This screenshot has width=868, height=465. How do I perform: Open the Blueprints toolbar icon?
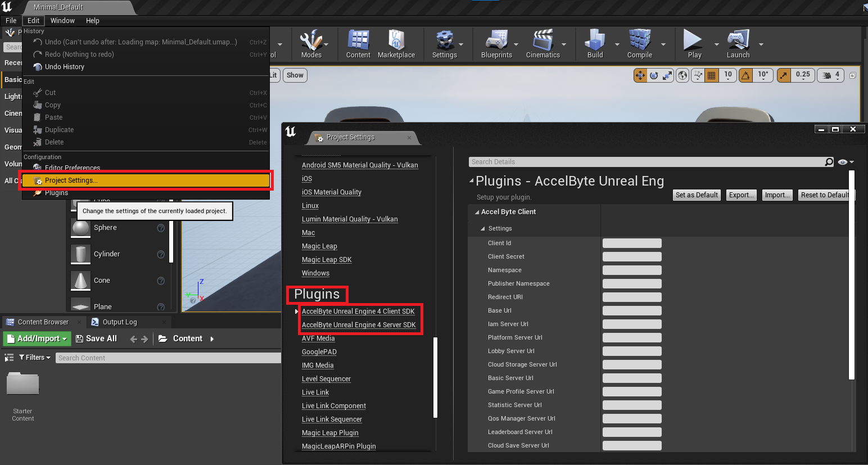(x=496, y=44)
